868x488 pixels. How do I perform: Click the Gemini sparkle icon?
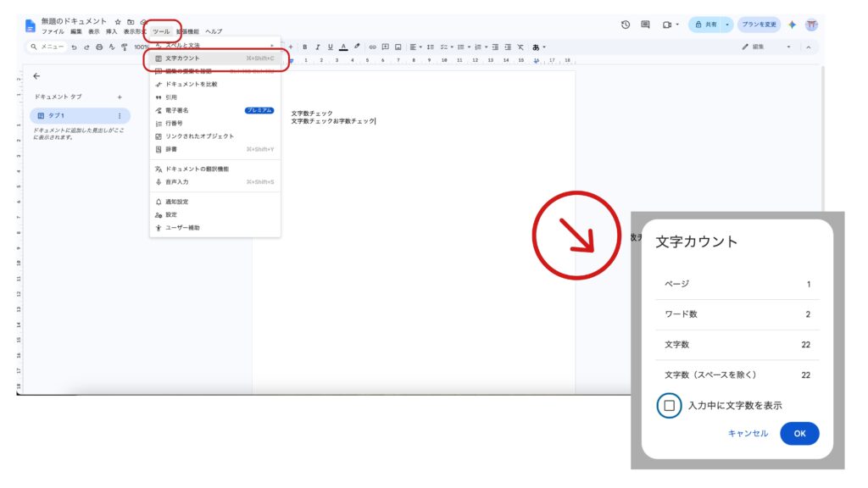793,25
